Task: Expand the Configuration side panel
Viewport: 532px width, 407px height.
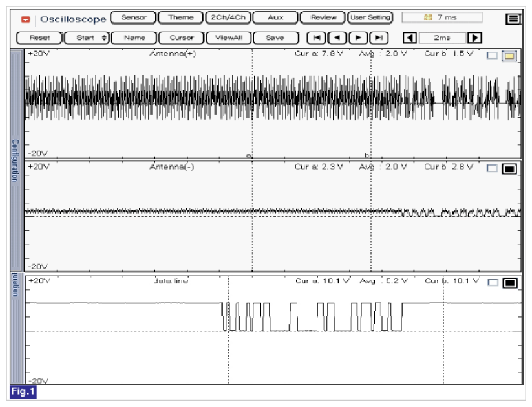Action: coord(16,160)
